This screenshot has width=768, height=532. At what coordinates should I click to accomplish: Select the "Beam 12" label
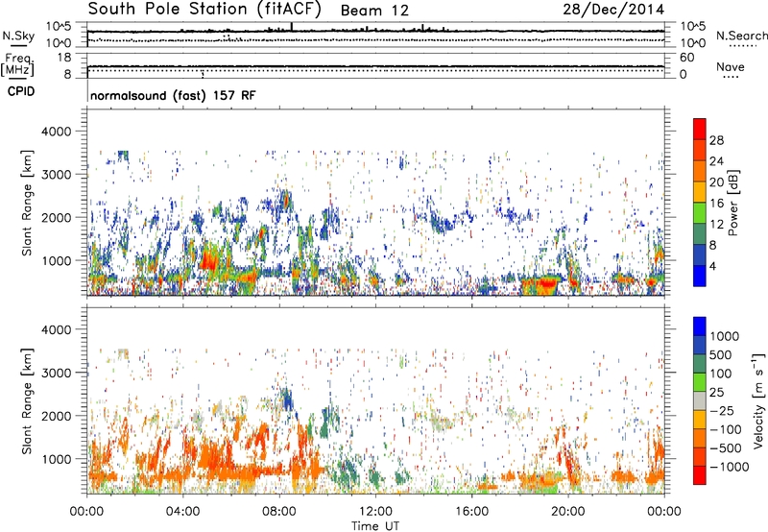tap(374, 11)
